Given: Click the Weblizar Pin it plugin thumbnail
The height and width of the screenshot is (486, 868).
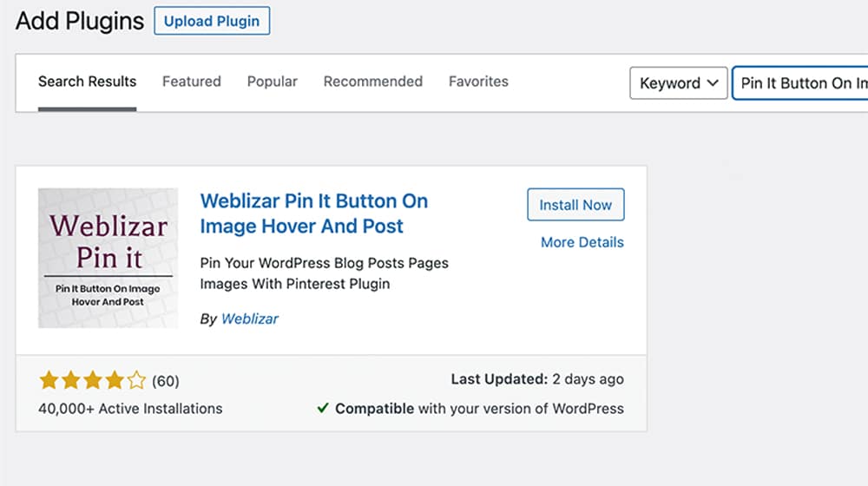Looking at the screenshot, I should [108, 258].
